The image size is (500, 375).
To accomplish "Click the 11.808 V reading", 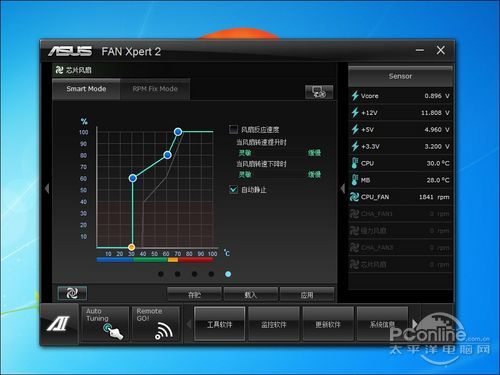I will (x=435, y=113).
